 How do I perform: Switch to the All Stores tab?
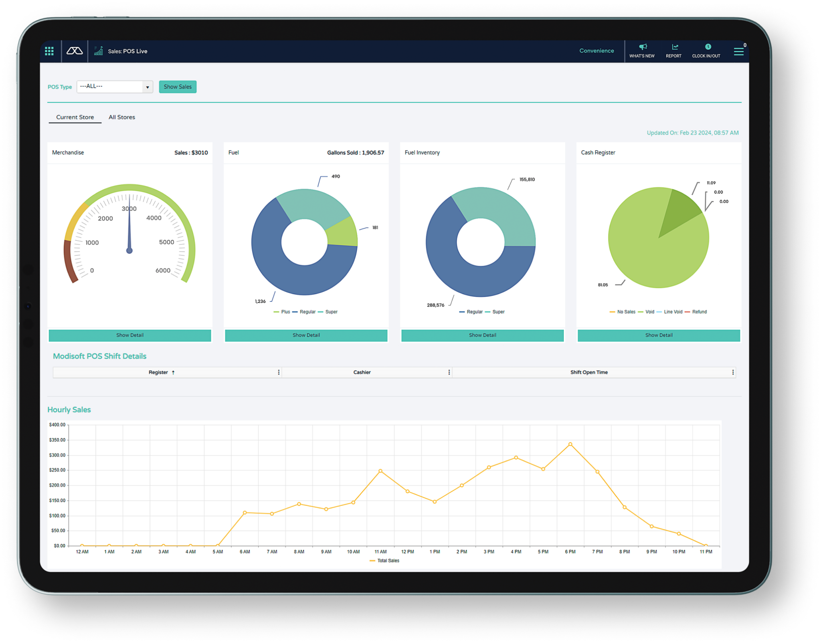coord(122,117)
